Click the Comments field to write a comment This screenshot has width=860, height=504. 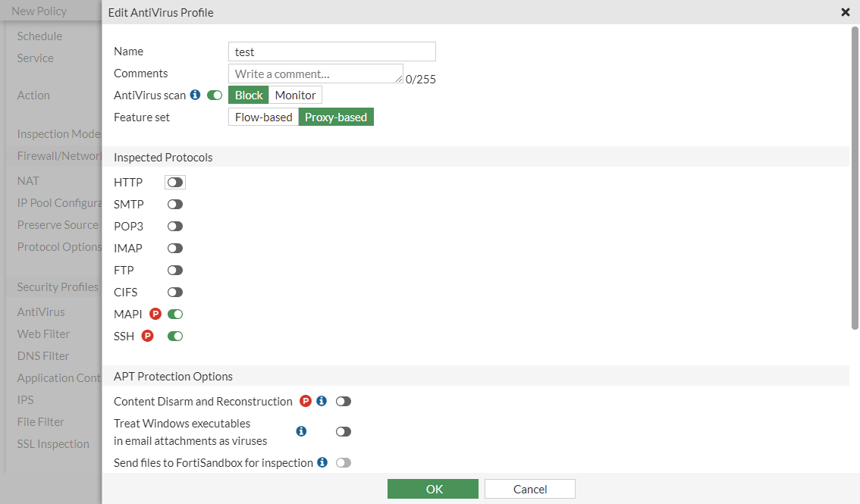pos(315,73)
